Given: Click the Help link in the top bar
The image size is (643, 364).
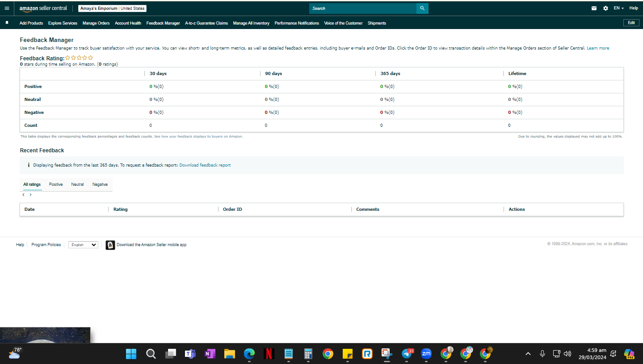Looking at the screenshot, I should [634, 8].
